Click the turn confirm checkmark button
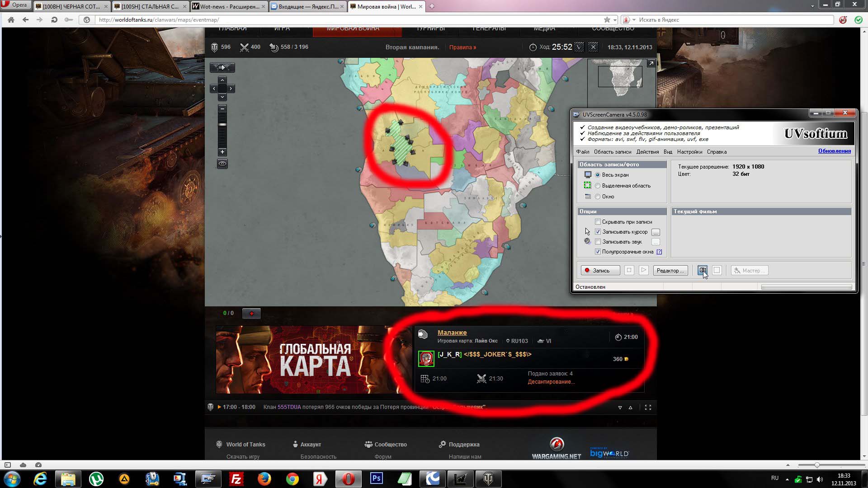868x488 pixels. pos(579,47)
